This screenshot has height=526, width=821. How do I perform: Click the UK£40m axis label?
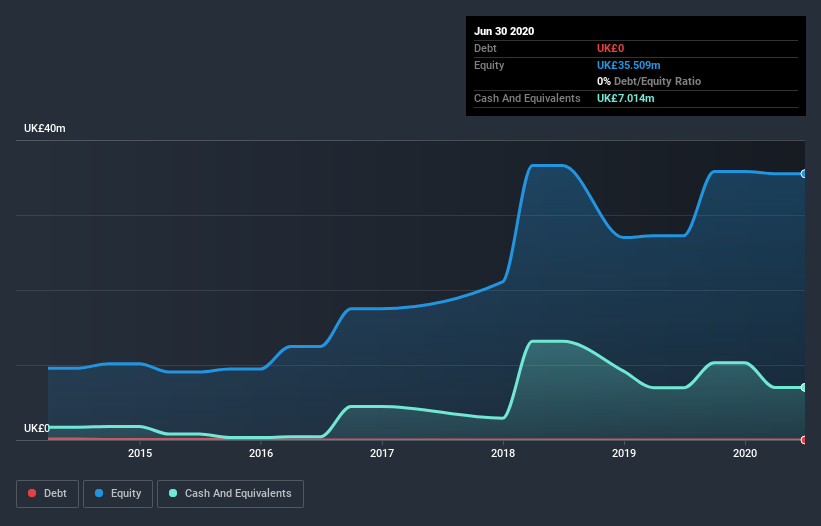[x=45, y=128]
